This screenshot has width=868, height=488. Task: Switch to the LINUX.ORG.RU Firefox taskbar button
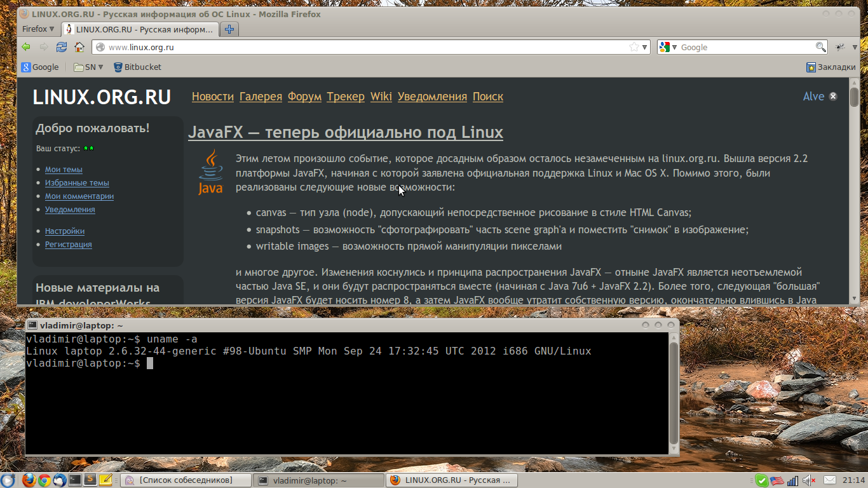click(452, 480)
